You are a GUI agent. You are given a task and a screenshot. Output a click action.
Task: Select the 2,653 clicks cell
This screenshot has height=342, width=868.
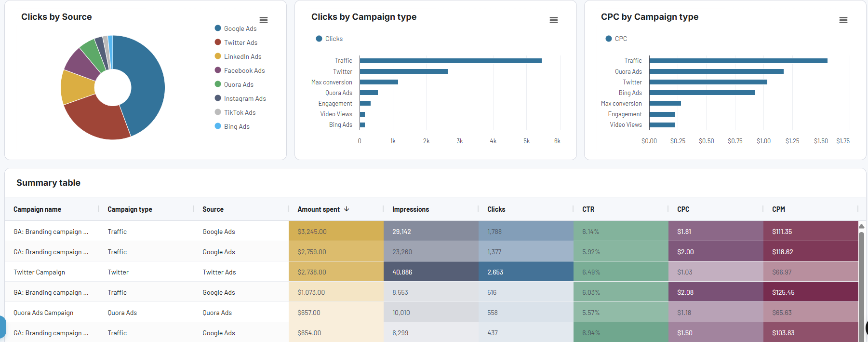(x=526, y=272)
